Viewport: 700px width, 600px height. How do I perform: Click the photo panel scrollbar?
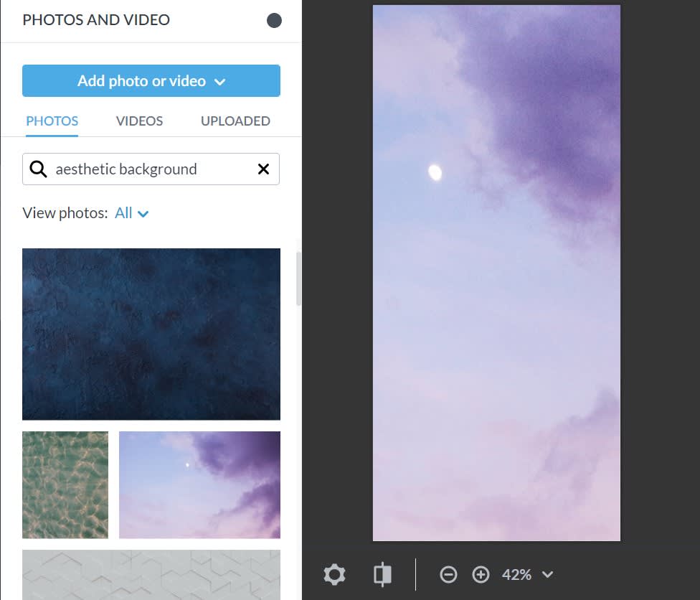[x=298, y=278]
